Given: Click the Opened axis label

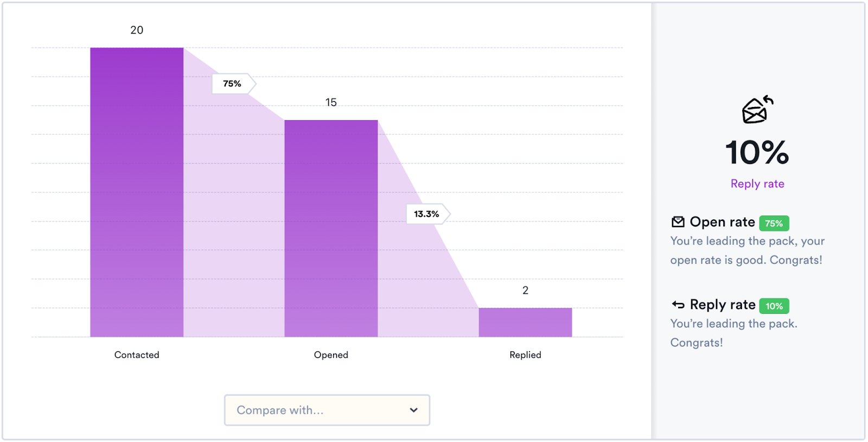Looking at the screenshot, I should [x=331, y=355].
